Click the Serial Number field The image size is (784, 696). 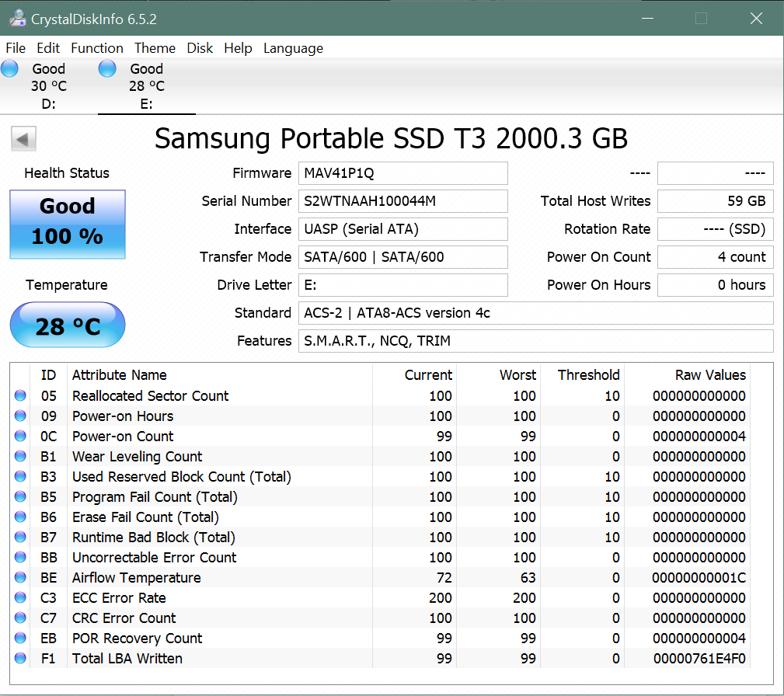point(402,201)
